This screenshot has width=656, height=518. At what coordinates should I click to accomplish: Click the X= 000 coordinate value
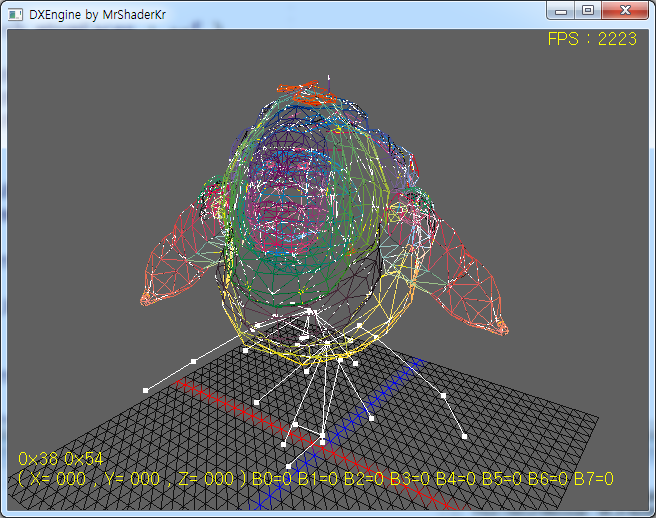coord(58,479)
